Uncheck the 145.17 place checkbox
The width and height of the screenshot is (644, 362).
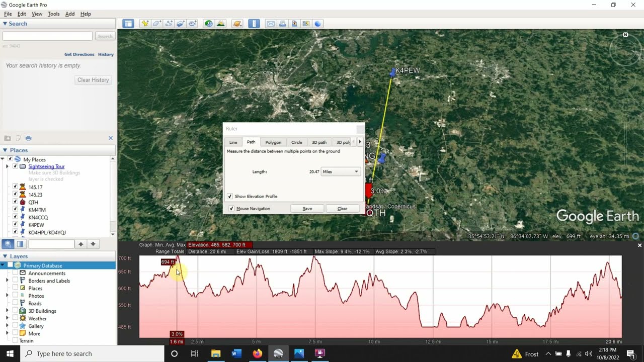pos(15,187)
